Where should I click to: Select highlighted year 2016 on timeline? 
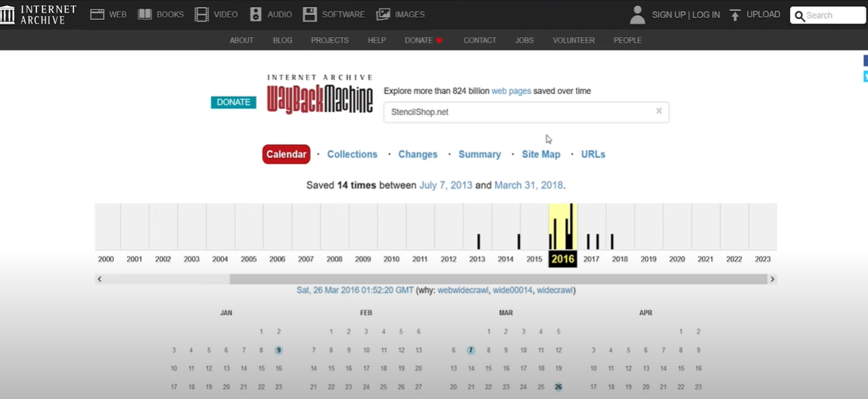(563, 259)
